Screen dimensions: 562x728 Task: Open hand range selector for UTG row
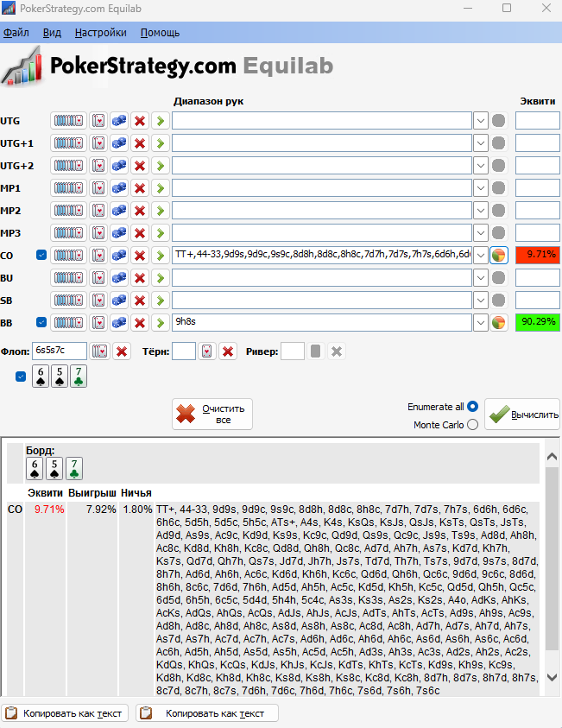(x=69, y=121)
